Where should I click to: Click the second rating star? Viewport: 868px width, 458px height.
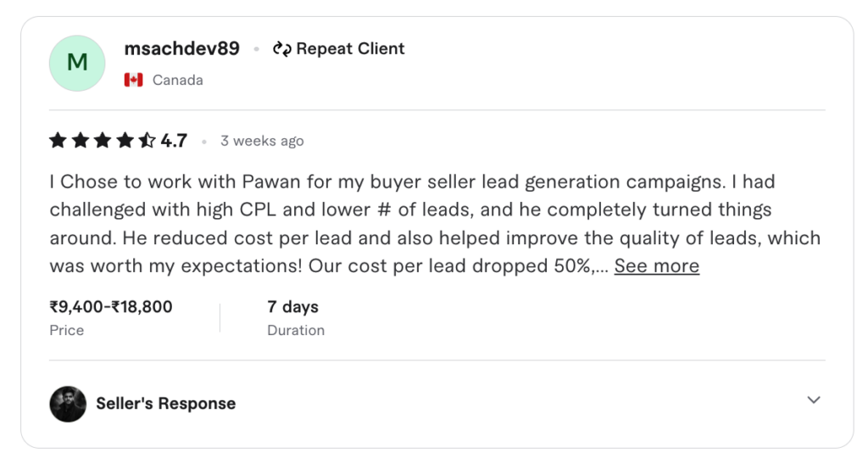[81, 141]
